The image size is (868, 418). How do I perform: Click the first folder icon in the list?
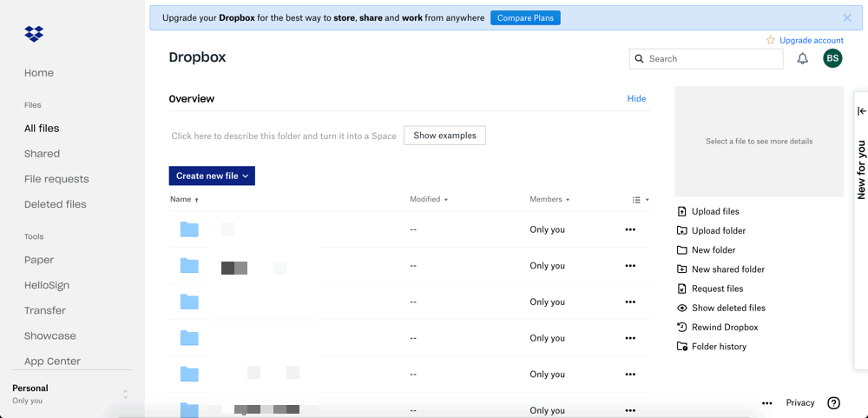point(189,229)
